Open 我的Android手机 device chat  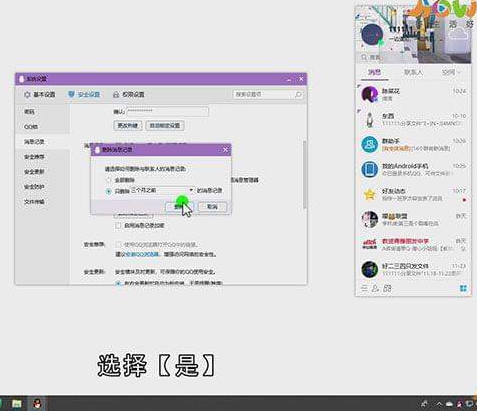click(x=413, y=169)
